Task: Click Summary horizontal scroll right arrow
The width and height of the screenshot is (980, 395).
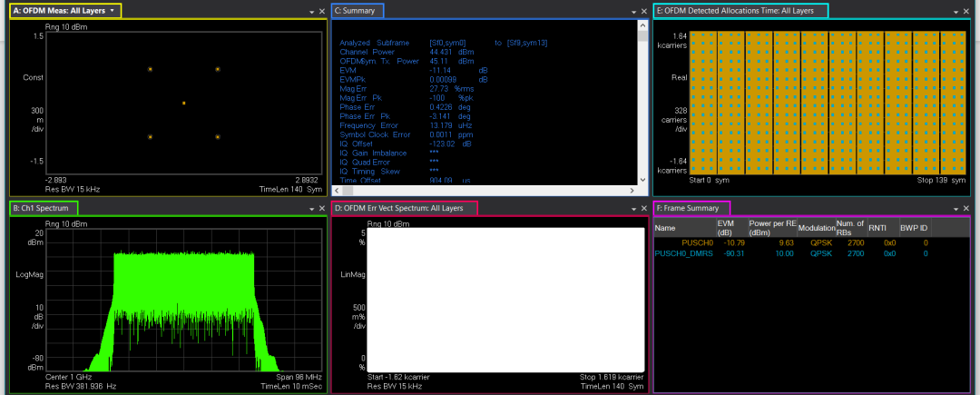Action: [x=632, y=190]
